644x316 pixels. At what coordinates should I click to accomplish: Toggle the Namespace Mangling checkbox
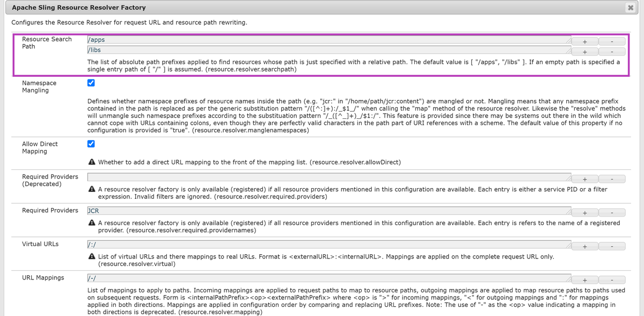[x=91, y=83]
